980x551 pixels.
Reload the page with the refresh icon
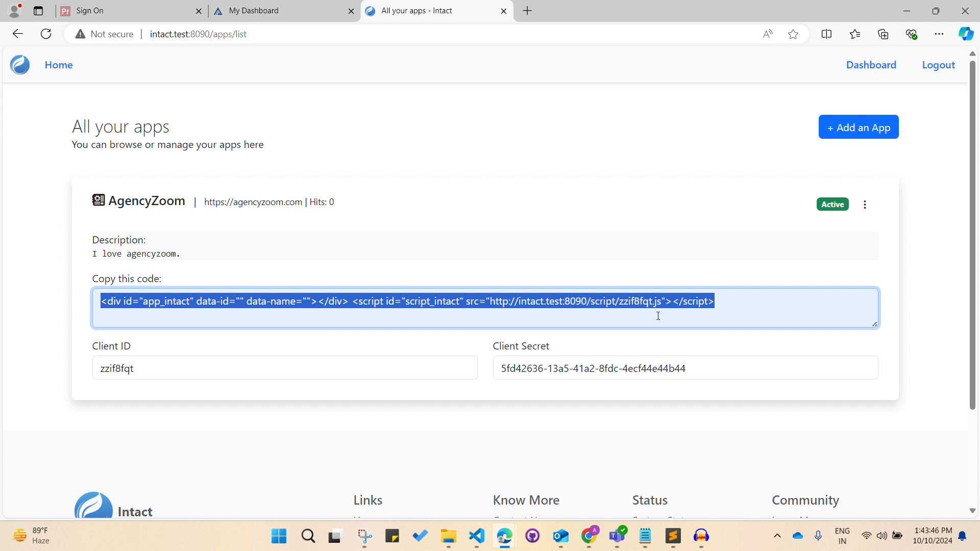(46, 34)
